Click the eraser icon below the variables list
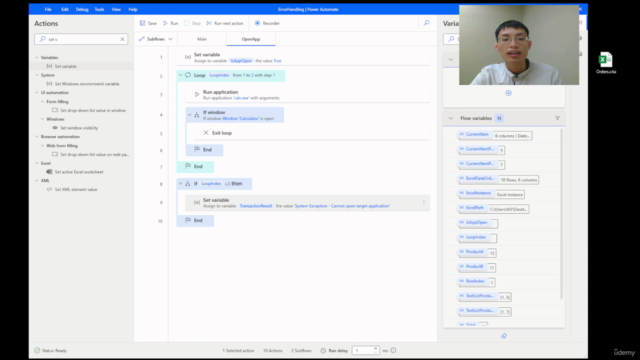The width and height of the screenshot is (640, 360). [x=504, y=336]
